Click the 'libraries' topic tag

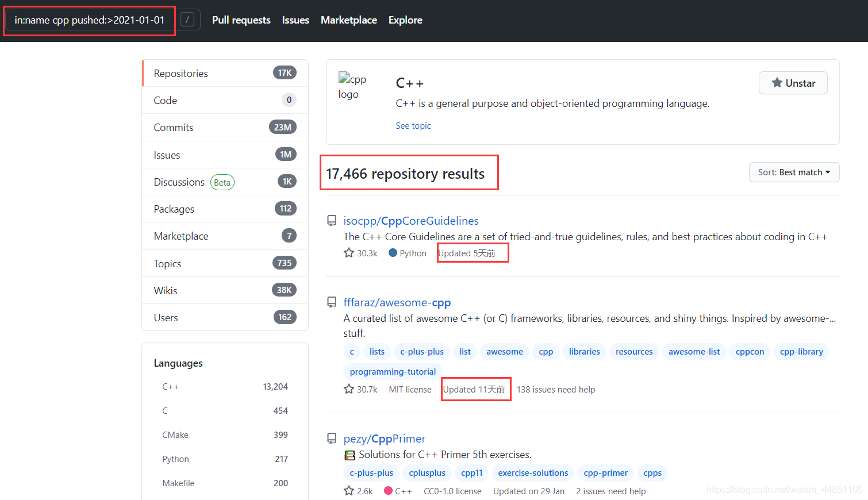pyautogui.click(x=585, y=352)
